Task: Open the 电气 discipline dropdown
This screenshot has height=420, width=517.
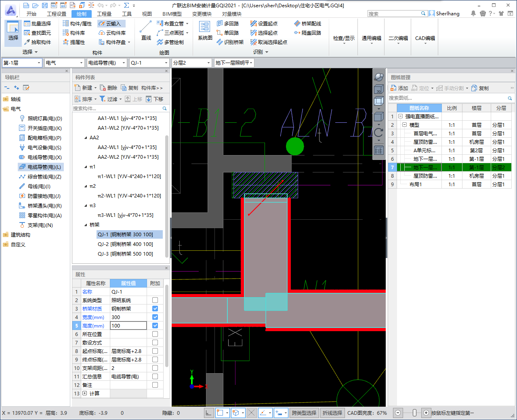Action: 64,63
